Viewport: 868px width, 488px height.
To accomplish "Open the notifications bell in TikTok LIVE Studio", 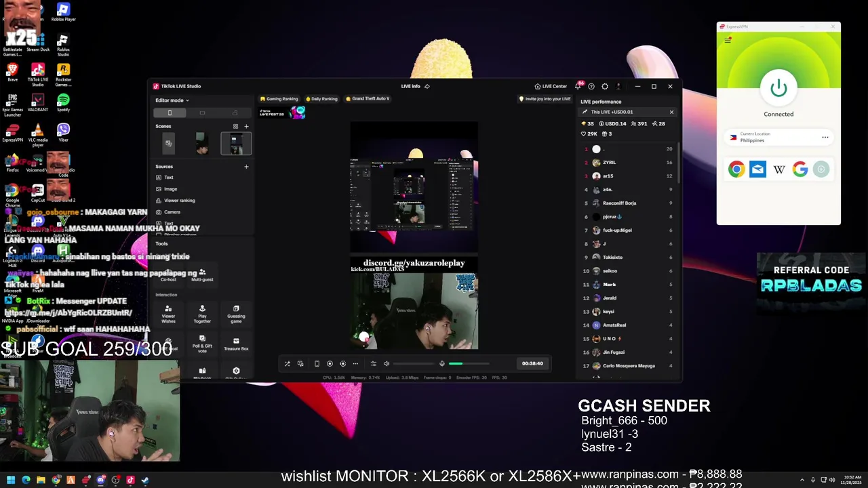I will (578, 86).
